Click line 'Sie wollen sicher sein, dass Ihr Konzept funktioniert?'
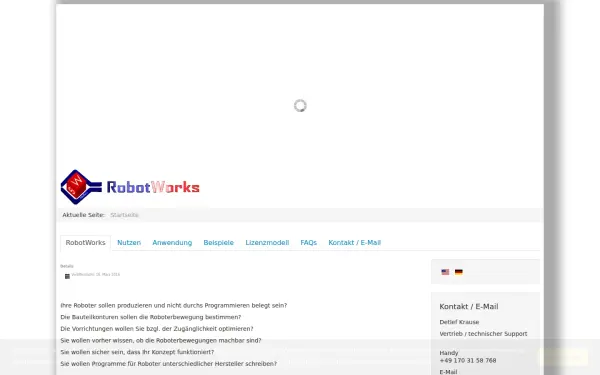600x375 pixels. [x=137, y=352]
